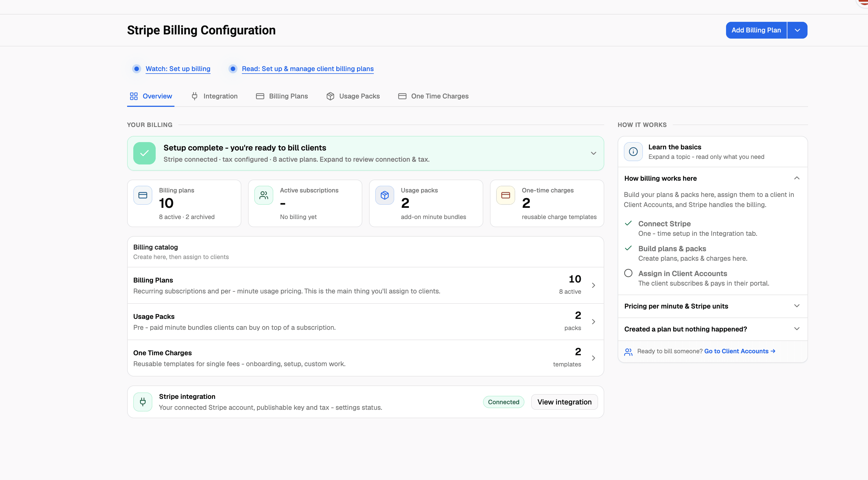The height and width of the screenshot is (480, 868).
Task: Click the Overview tab grid icon
Action: (134, 96)
